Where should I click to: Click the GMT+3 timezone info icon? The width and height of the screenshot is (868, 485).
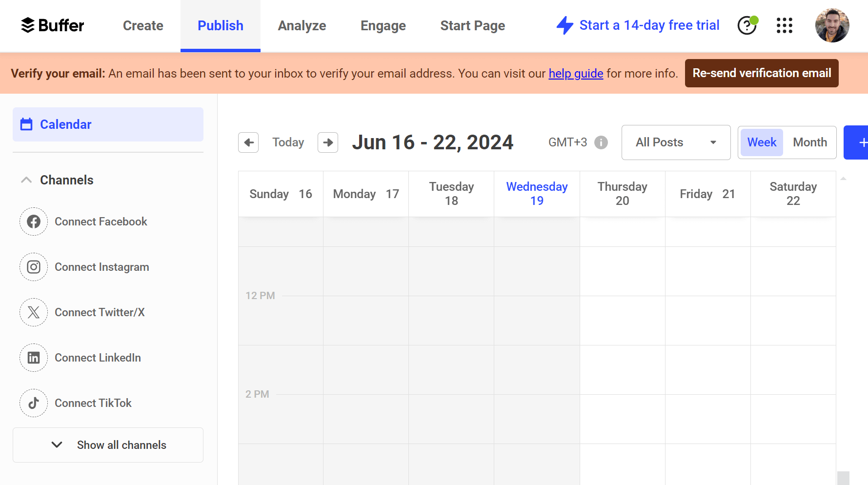pos(601,142)
